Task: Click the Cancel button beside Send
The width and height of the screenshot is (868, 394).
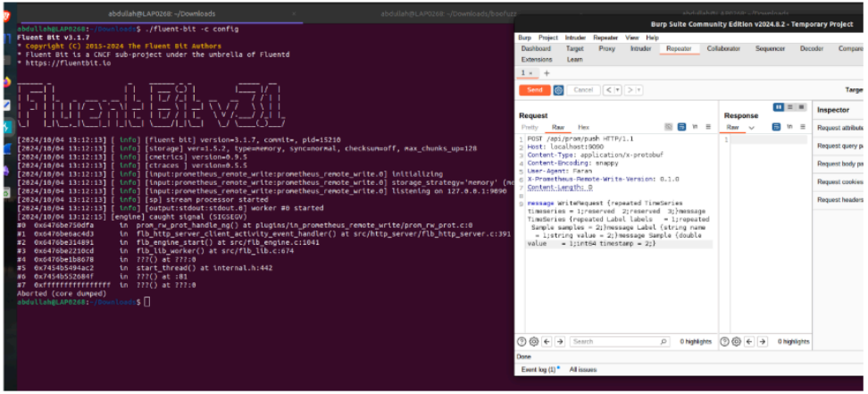Action: tap(583, 89)
